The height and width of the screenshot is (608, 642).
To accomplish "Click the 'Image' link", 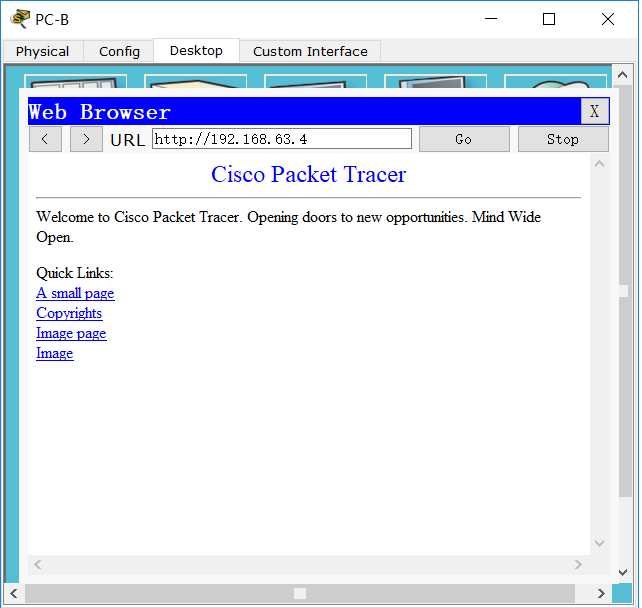I will [x=54, y=353].
